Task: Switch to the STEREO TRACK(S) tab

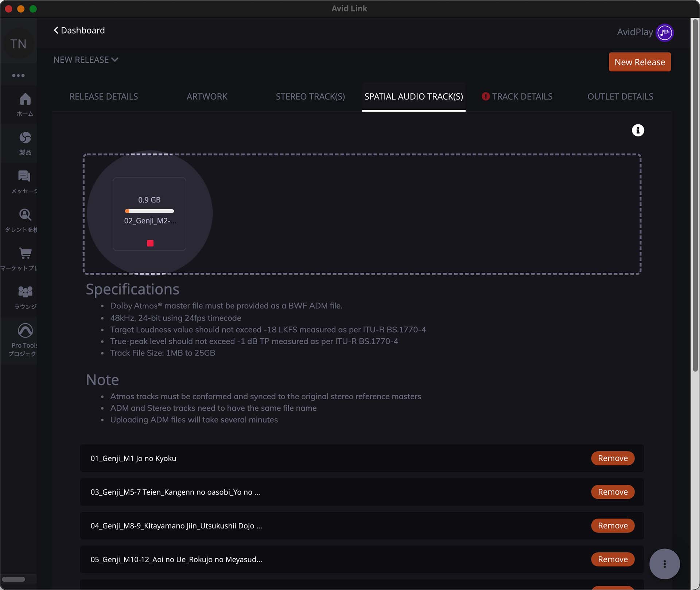Action: coord(310,97)
